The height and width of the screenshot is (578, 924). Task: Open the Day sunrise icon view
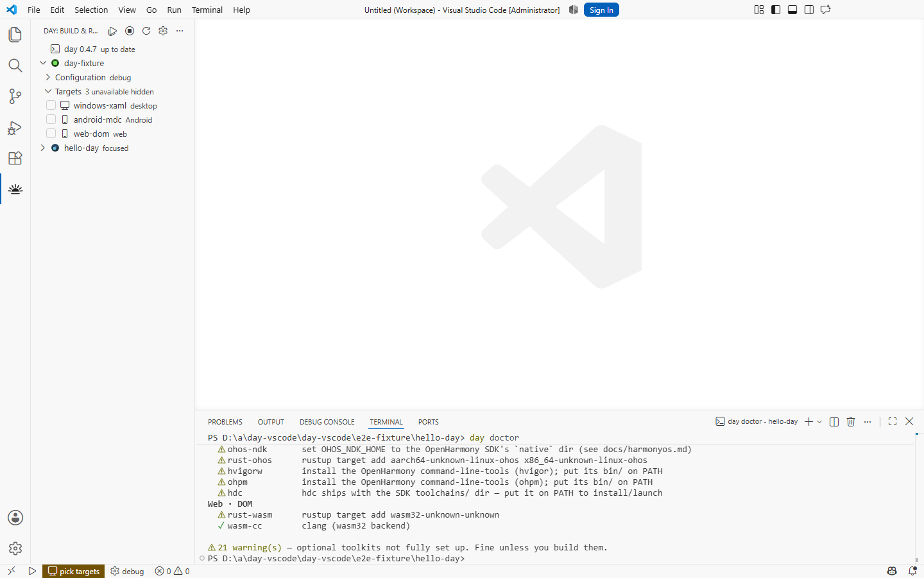pos(15,189)
